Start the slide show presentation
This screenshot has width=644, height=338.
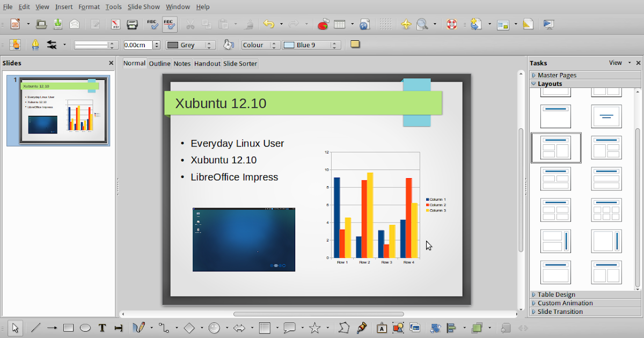(x=548, y=24)
